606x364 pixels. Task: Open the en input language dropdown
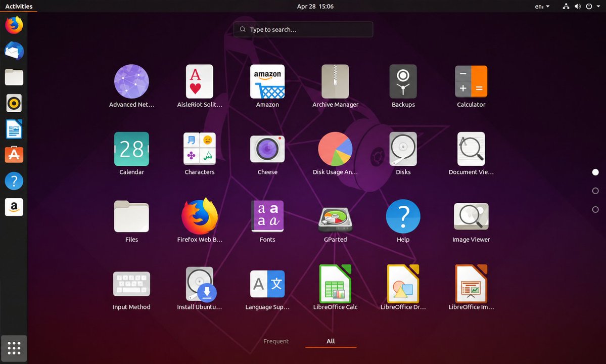[x=542, y=6]
